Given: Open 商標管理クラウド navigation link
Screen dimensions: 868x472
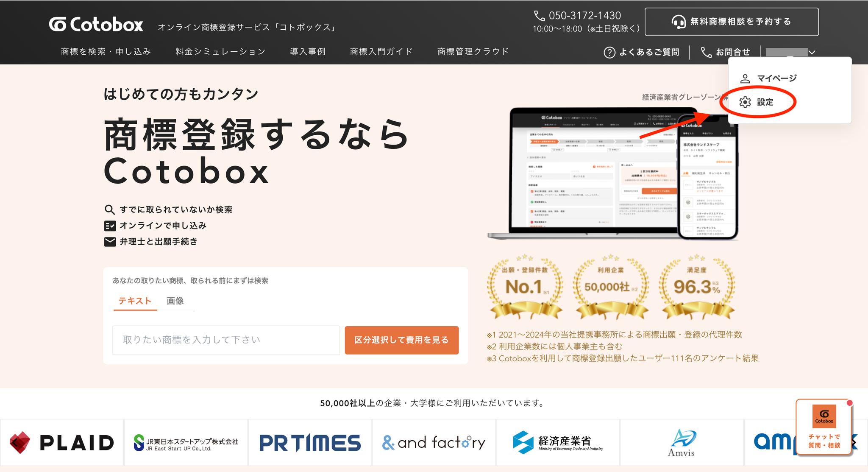Looking at the screenshot, I should (x=473, y=52).
